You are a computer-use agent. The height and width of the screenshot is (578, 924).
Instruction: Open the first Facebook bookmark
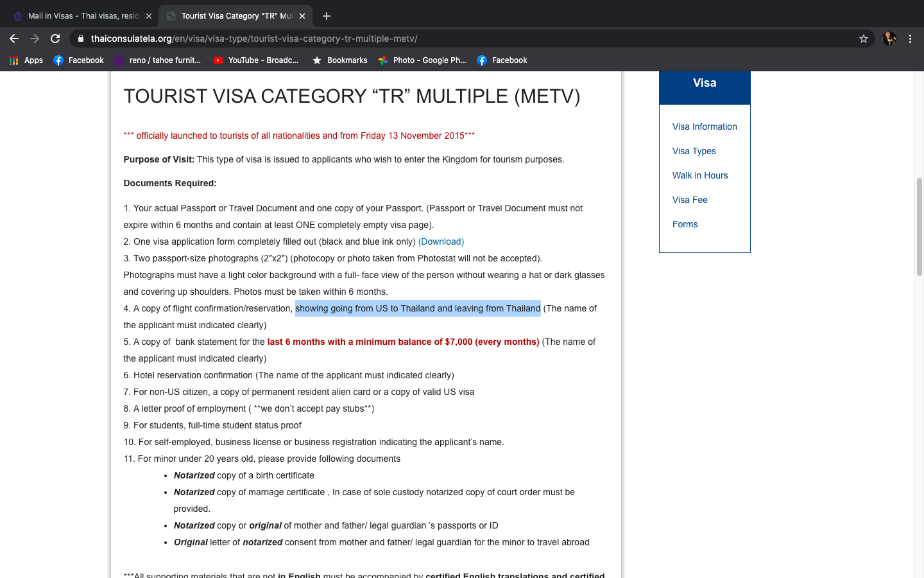[x=78, y=60]
